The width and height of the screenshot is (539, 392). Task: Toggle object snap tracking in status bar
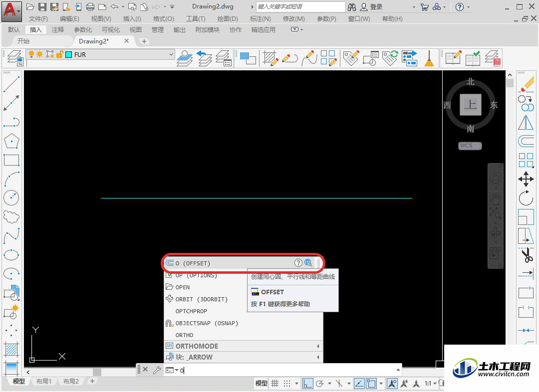tap(359, 384)
